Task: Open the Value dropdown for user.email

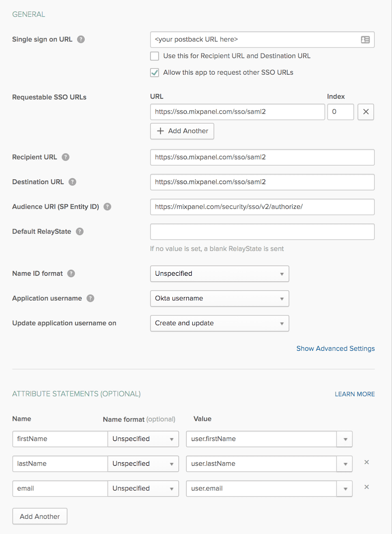Action: 344,488
